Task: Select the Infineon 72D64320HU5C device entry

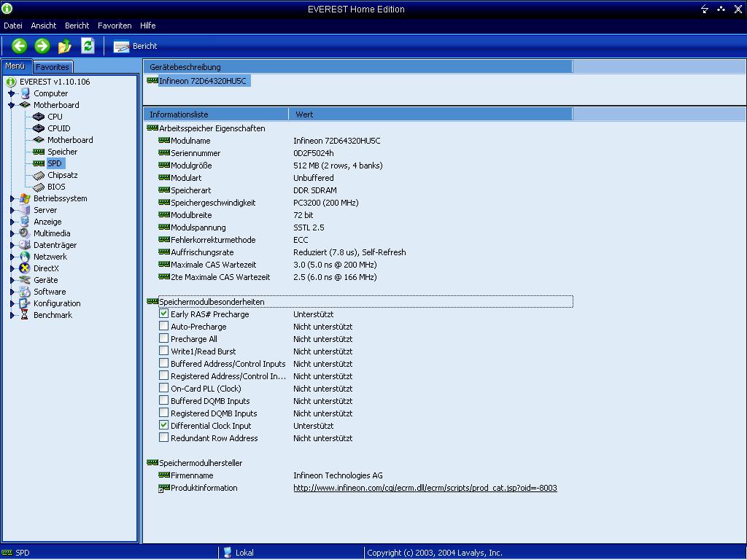Action: click(x=203, y=81)
